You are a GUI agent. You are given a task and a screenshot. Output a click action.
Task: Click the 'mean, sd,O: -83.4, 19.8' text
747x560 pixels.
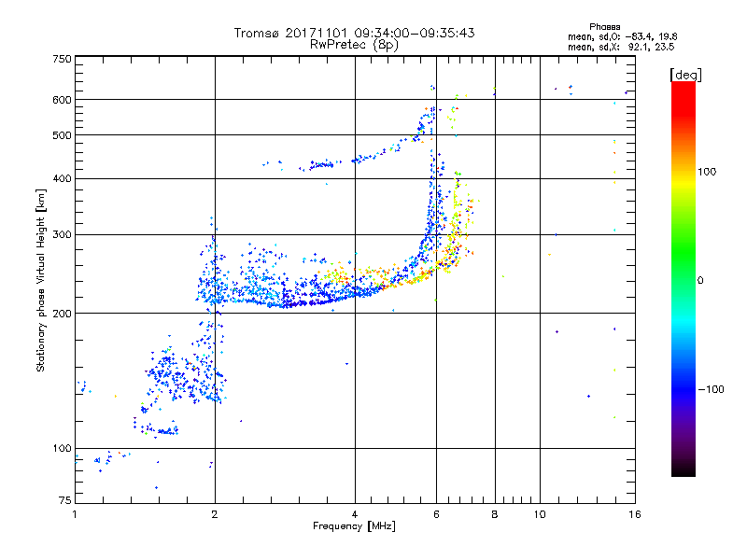(622, 36)
